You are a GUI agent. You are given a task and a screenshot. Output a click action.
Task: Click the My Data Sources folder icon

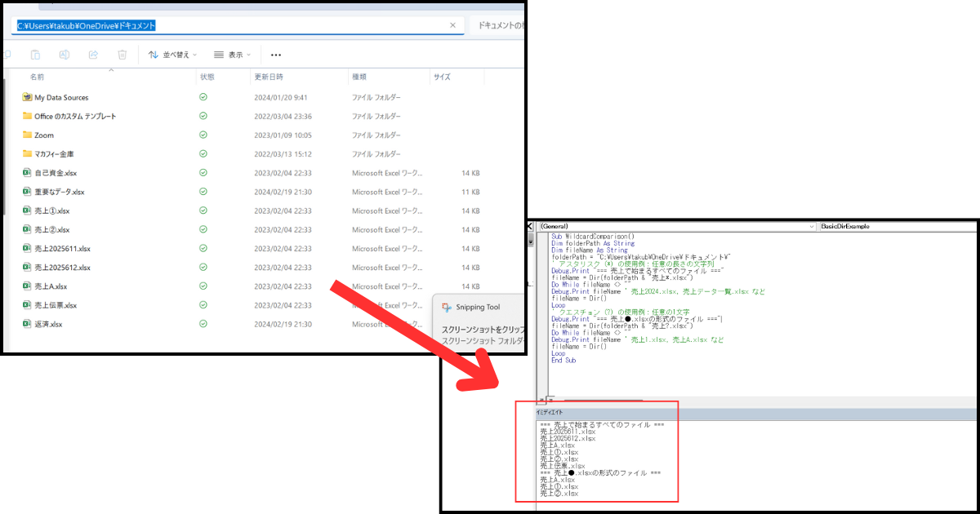[x=27, y=97]
